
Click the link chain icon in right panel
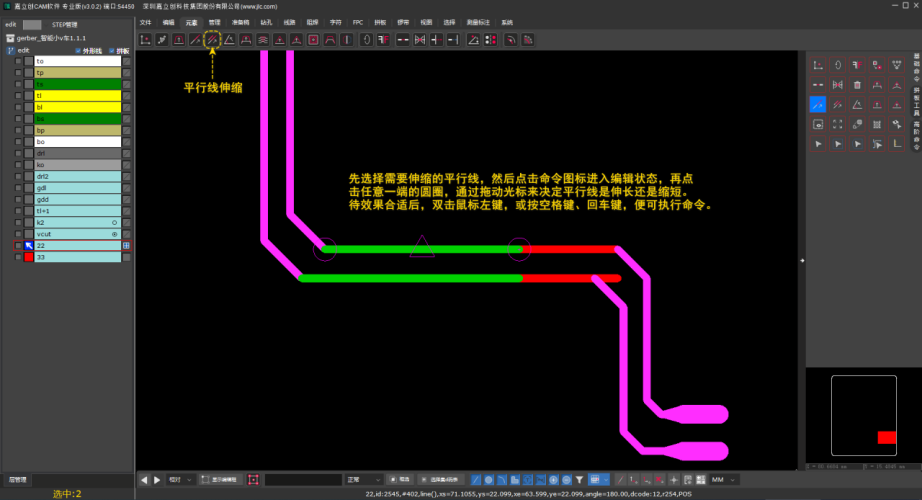pyautogui.click(x=857, y=124)
